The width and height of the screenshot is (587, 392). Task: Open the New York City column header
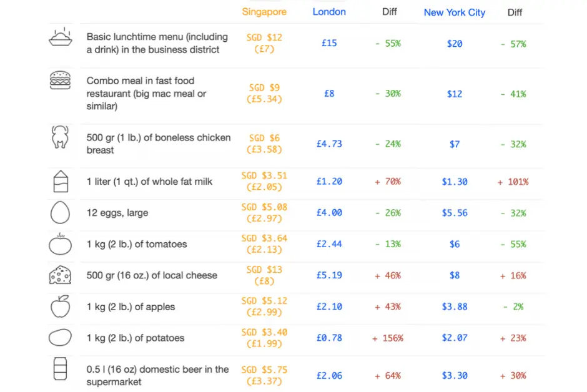454,12
